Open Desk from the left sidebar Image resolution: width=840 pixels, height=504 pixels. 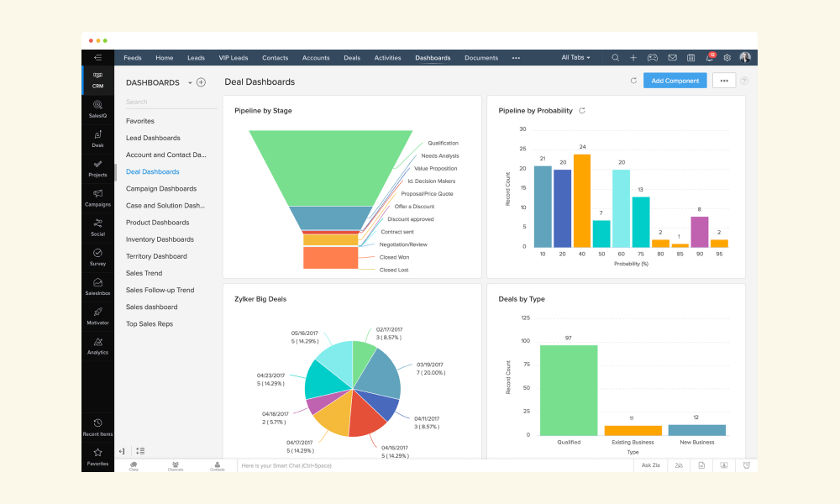[x=97, y=139]
